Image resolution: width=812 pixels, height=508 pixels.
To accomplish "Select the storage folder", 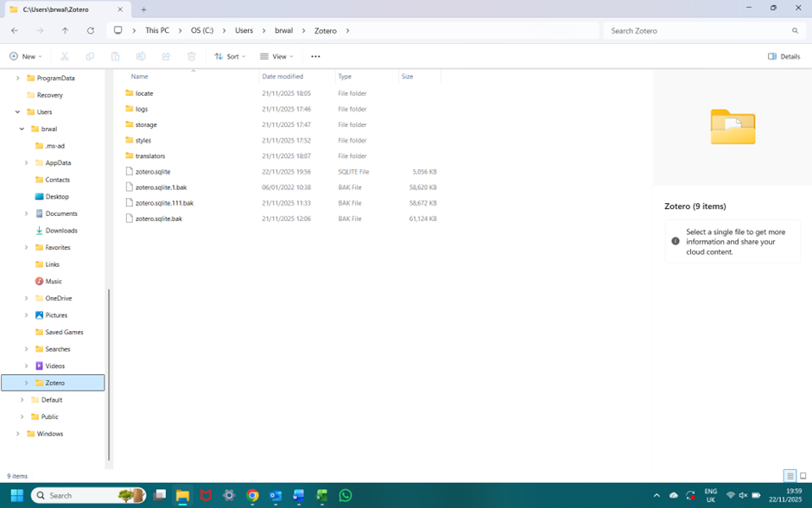I will click(145, 124).
